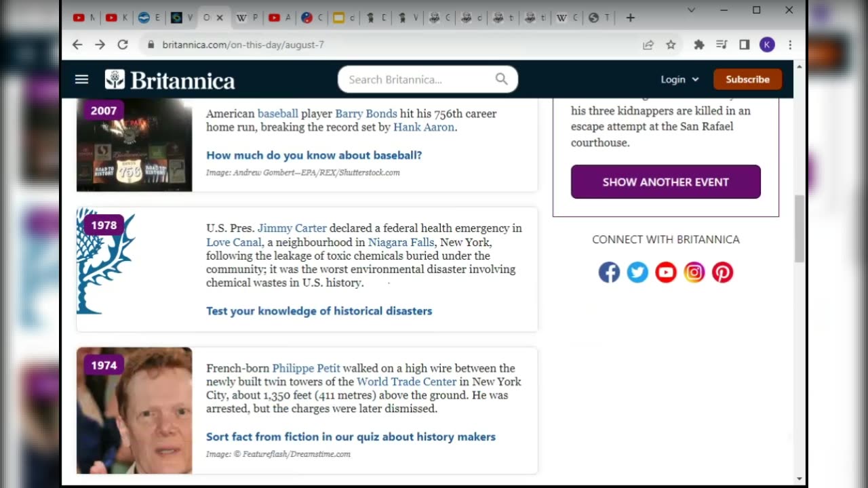Open Britannica's Facebook page icon
Viewport: 868px width, 488px height.
609,272
